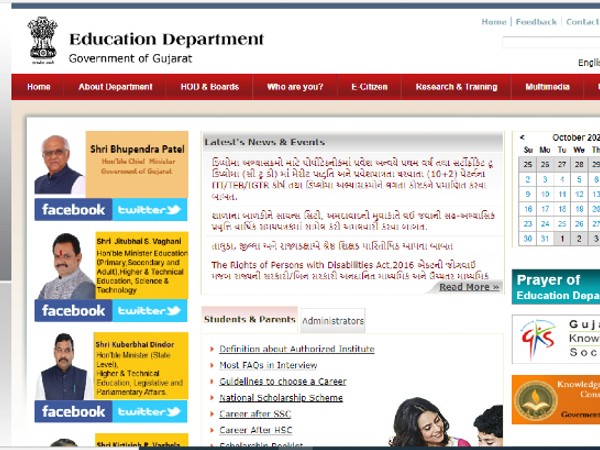This screenshot has height=450, width=600.
Task: Click the Feedback link at top
Action: click(x=536, y=22)
